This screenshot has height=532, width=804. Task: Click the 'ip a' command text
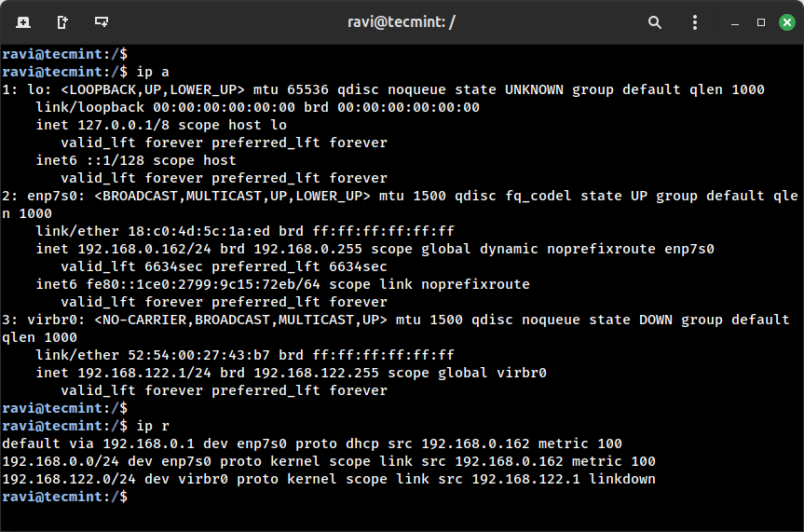point(152,72)
